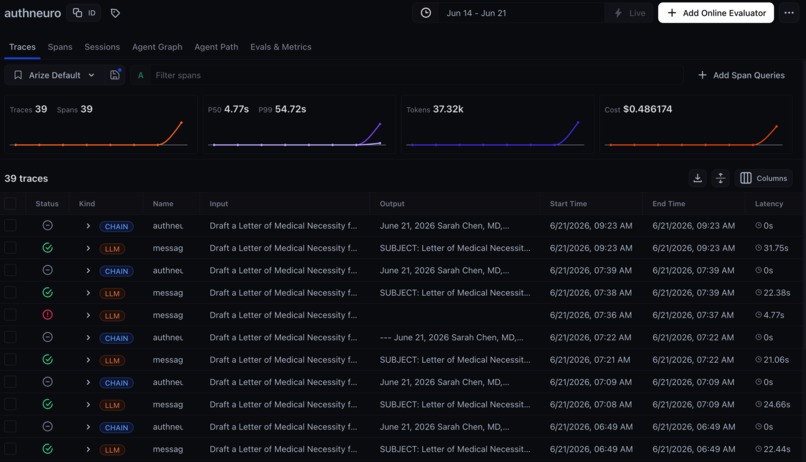Toggle Live mode
This screenshot has height=462, width=806.
click(629, 13)
